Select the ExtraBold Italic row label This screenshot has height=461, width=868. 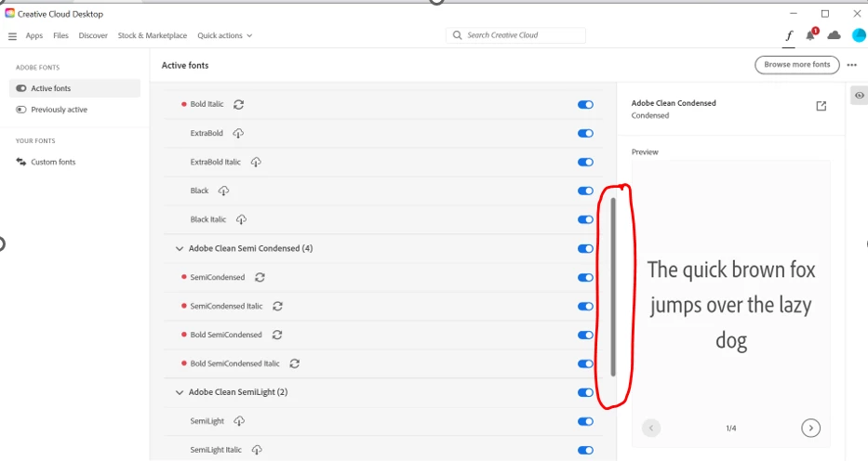tap(215, 162)
